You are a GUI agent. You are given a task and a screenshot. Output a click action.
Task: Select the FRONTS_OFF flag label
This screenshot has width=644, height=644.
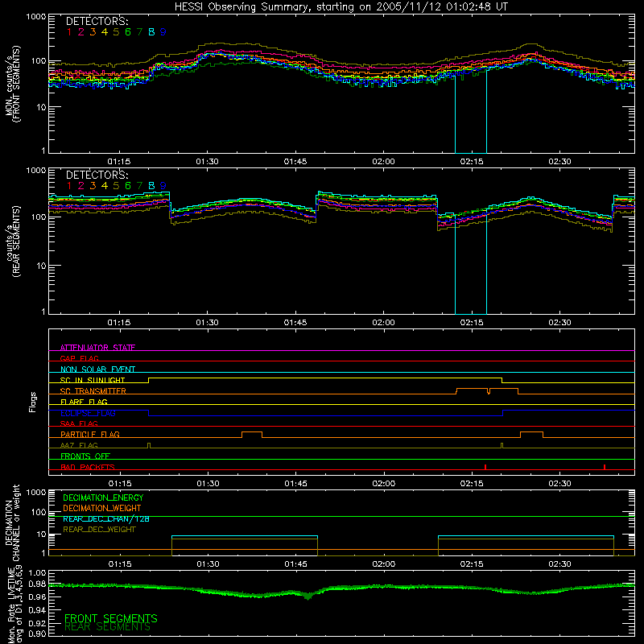pos(85,456)
